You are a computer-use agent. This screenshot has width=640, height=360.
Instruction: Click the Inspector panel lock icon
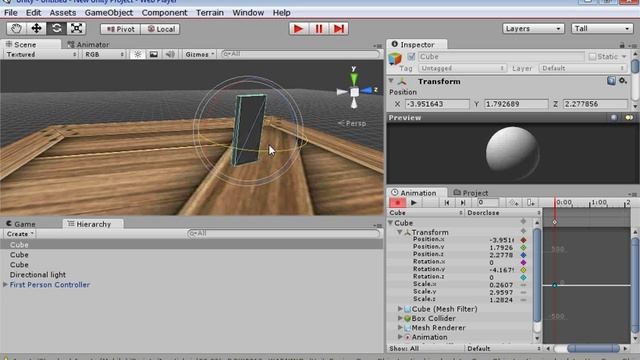pyautogui.click(x=622, y=45)
